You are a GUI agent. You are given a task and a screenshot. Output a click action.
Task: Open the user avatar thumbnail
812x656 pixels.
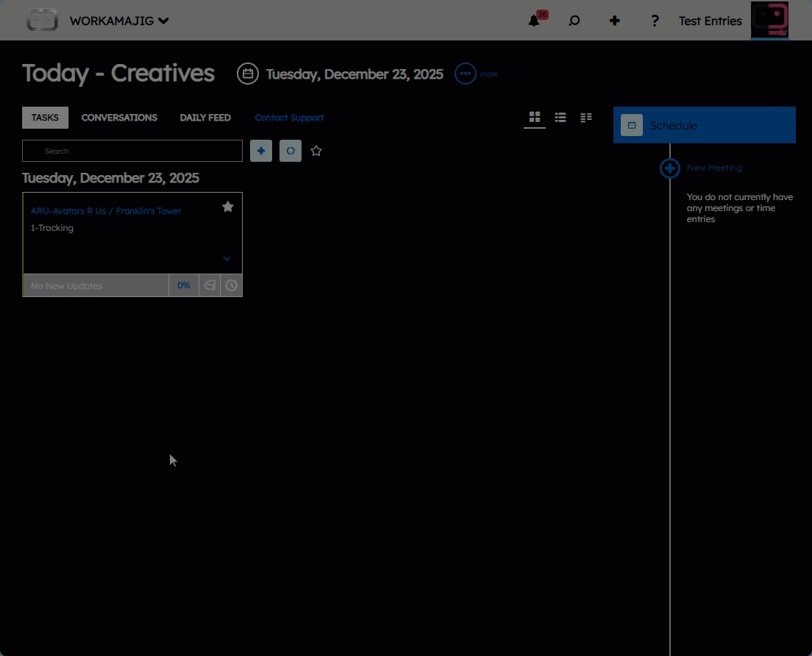point(769,20)
